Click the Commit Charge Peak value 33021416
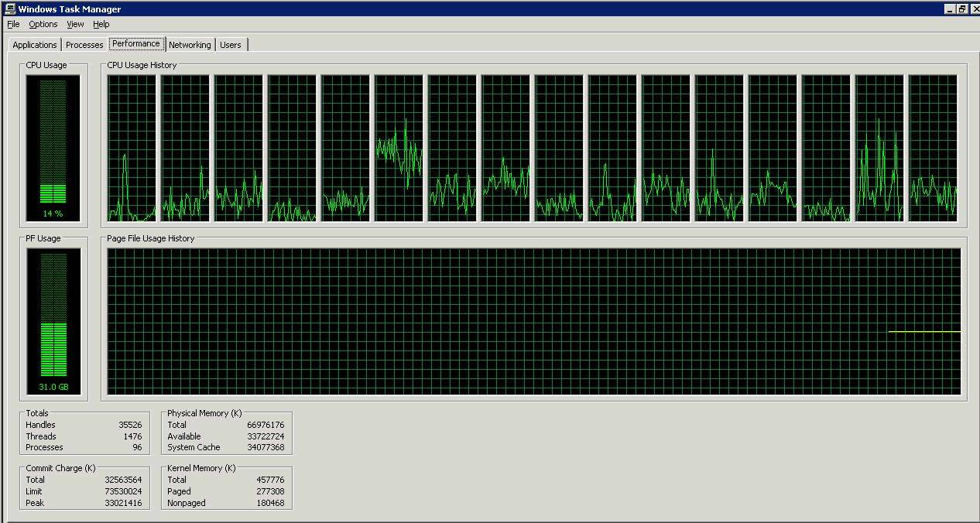Image resolution: width=980 pixels, height=523 pixels. [x=123, y=503]
